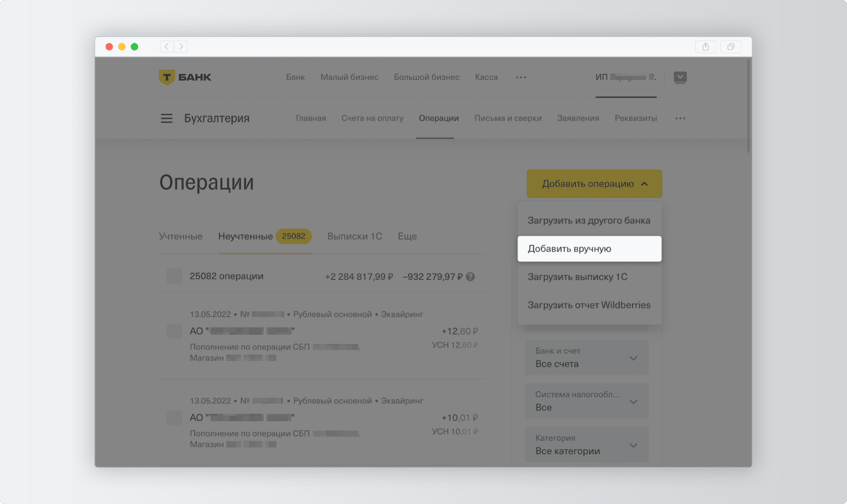
Task: Go to the Банк link in header
Action: tap(295, 77)
